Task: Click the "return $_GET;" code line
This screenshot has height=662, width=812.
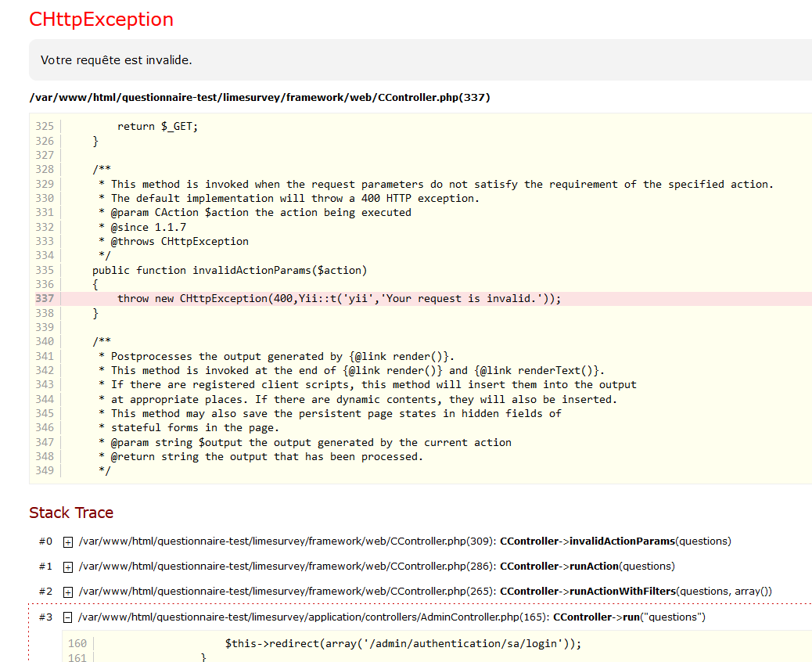Action: coord(157,126)
